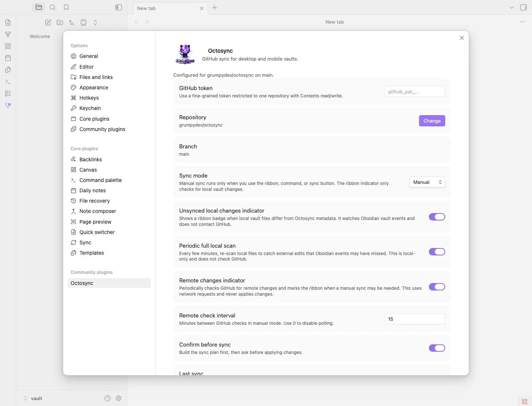
Task: Open General settings section
Action: tap(109, 56)
